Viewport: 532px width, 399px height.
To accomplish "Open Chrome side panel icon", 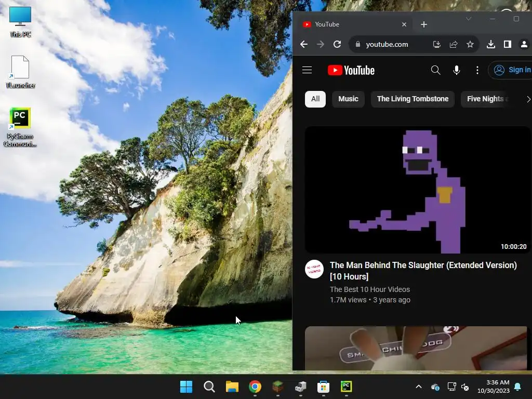I will point(507,45).
